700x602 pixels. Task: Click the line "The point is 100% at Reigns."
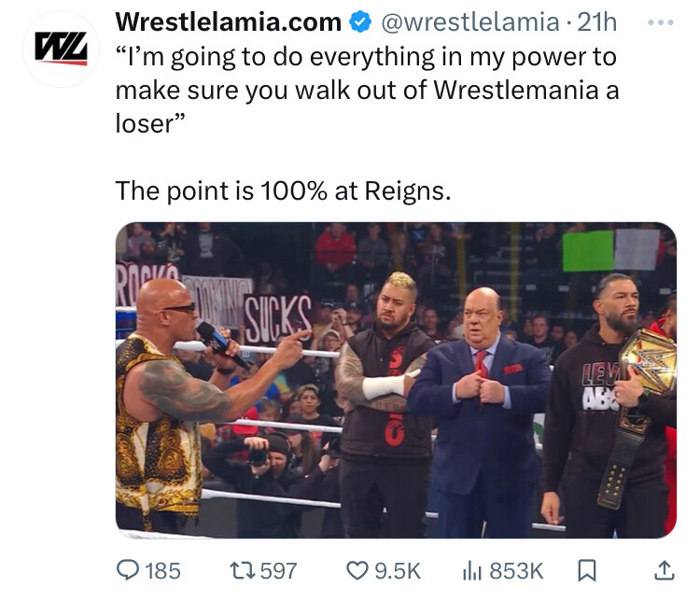click(284, 190)
